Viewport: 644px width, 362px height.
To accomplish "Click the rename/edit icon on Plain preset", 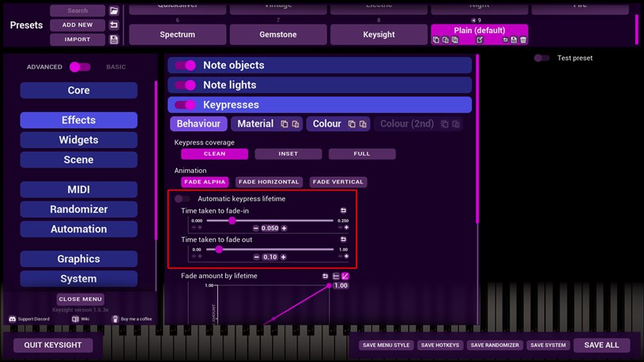I will 480,40.
